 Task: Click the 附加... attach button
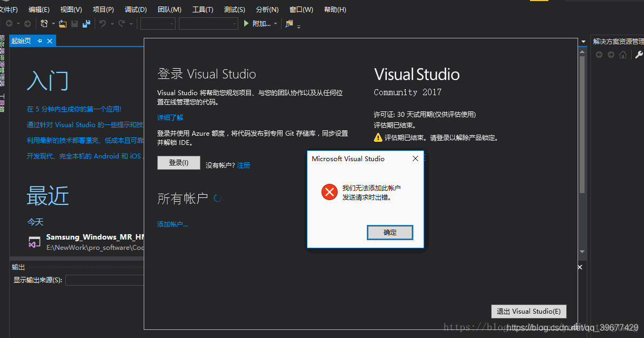[261, 24]
